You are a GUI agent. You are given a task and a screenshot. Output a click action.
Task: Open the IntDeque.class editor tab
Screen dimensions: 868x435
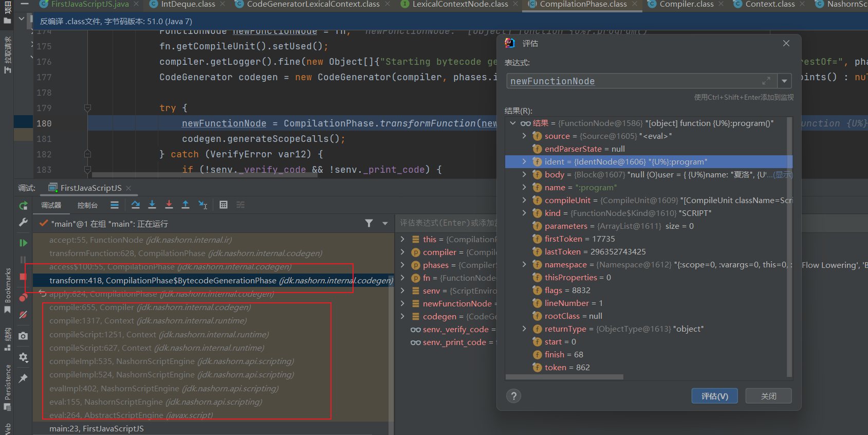point(187,4)
